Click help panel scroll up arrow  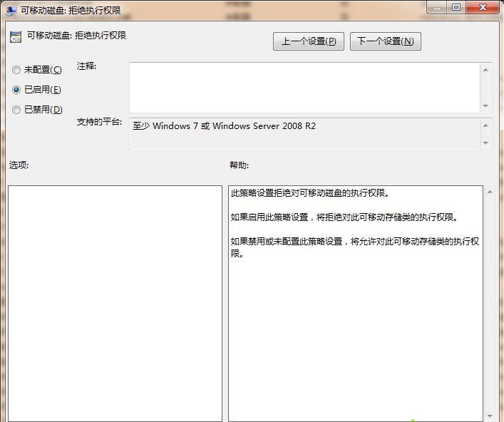490,192
